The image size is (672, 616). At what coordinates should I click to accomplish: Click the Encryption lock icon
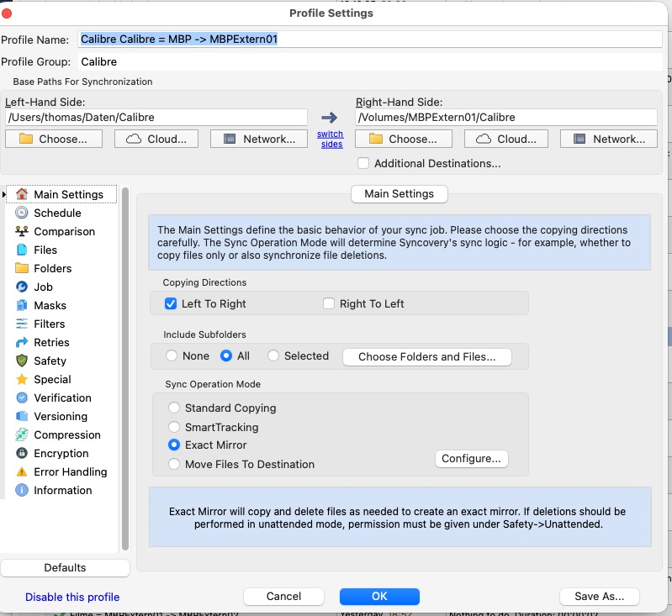tap(22, 454)
